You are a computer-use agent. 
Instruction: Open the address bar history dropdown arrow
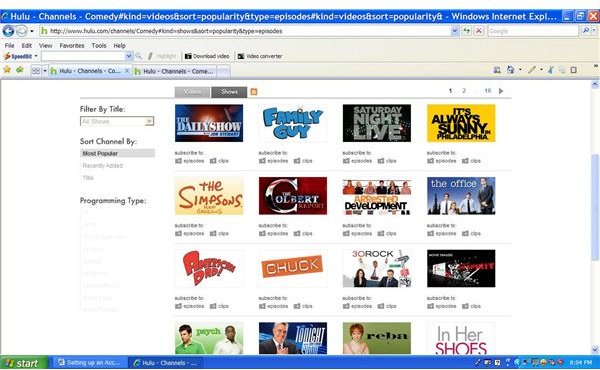point(455,31)
